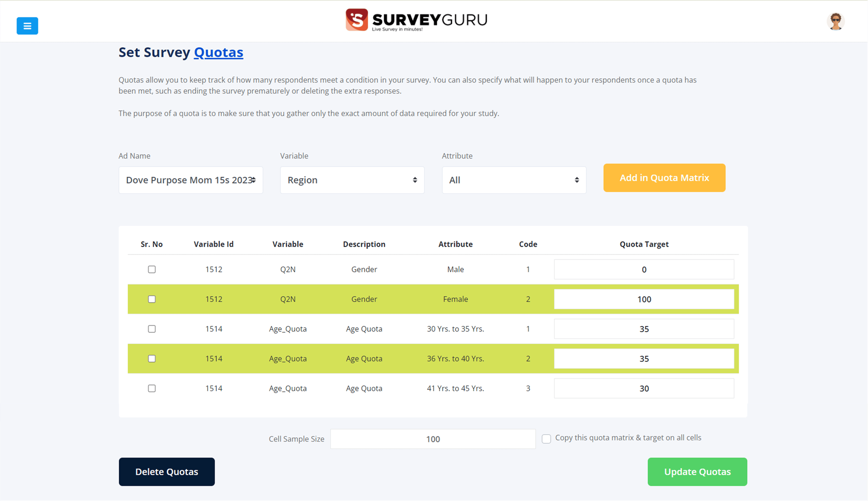Viewport: 868px width, 501px height.
Task: Check the 30 Yrs. to 35 Yrs. row checkbox
Action: tap(152, 329)
